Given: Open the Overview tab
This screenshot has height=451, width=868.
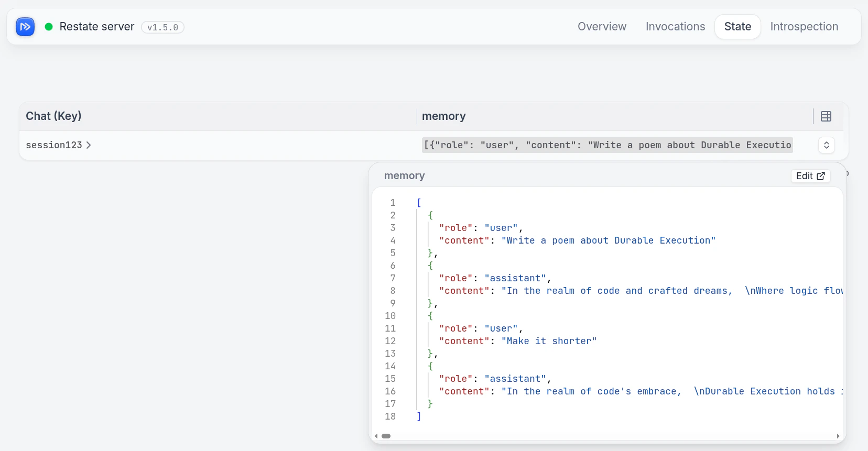Looking at the screenshot, I should click(x=602, y=27).
